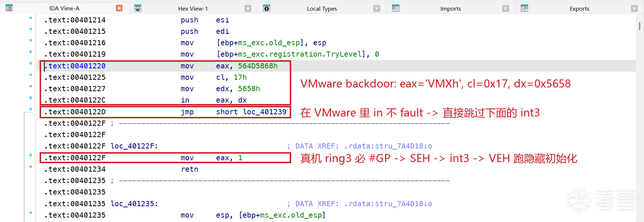Screen dimensions: 644x222
Task: Select the address .text:00401234
Action: (75, 169)
